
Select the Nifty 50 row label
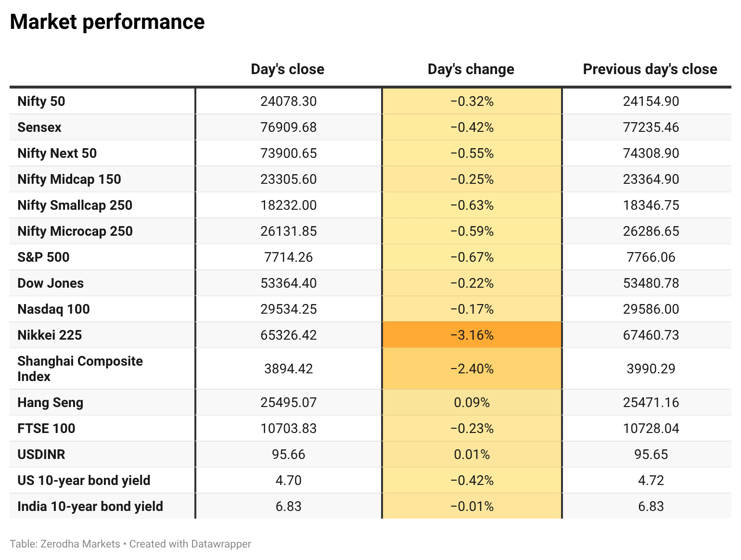coord(41,102)
